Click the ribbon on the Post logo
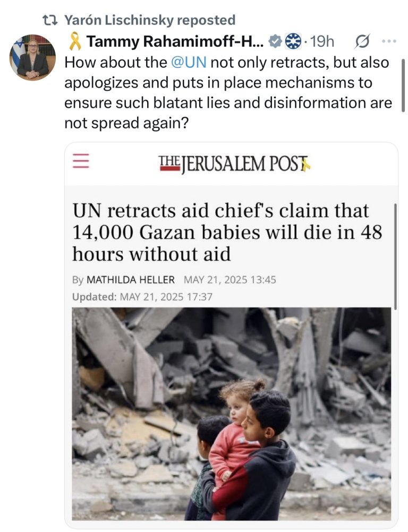408x532 pixels. coord(306,165)
